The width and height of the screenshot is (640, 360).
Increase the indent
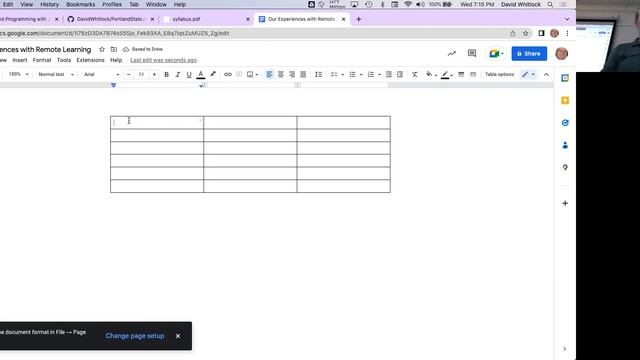tap(400, 74)
